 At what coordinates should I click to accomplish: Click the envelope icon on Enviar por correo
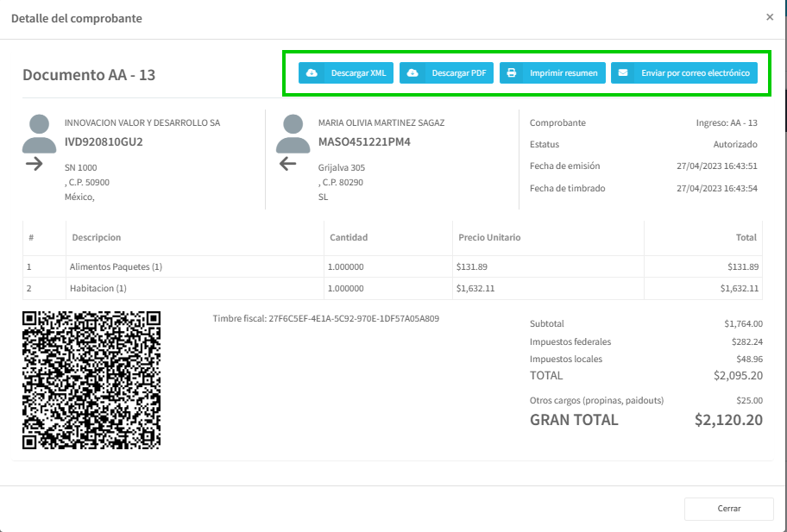pyautogui.click(x=623, y=72)
